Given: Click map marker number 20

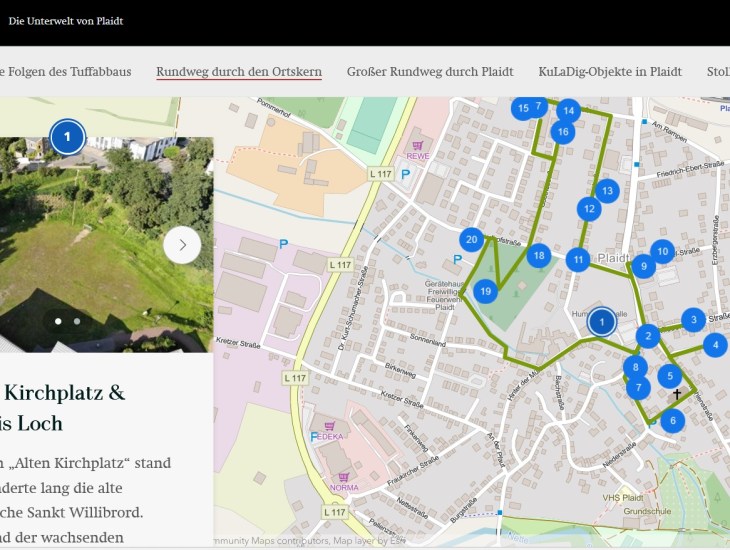Looking at the screenshot, I should tap(471, 239).
